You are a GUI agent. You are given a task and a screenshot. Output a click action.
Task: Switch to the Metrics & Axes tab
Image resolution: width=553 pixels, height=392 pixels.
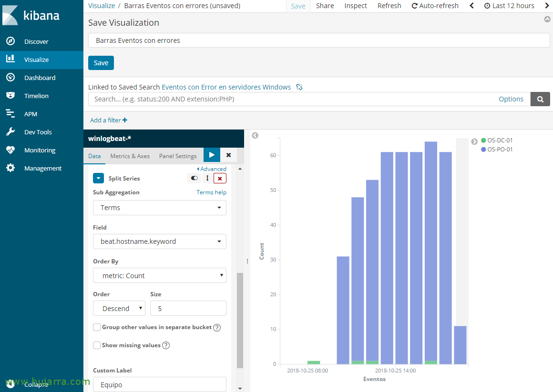pyautogui.click(x=130, y=156)
